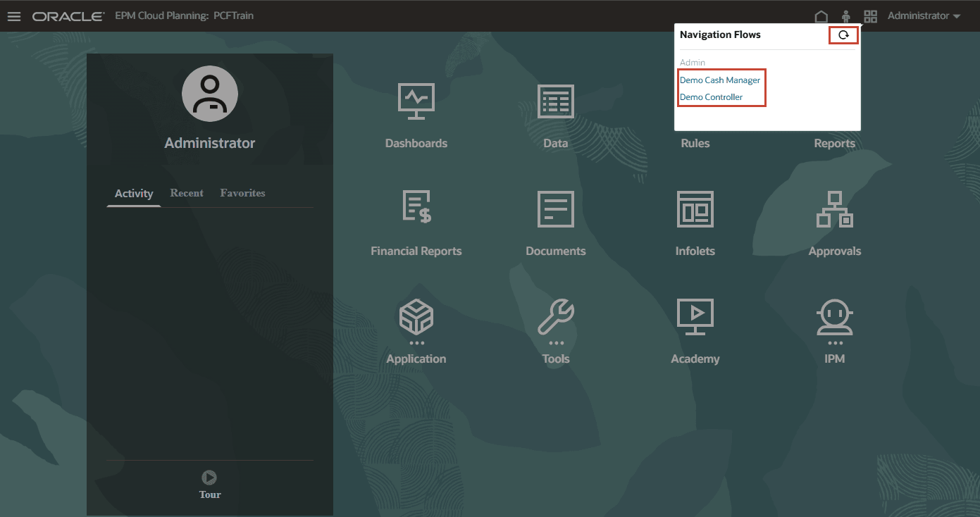
Task: Switch to the Favorites tab
Action: pos(242,192)
